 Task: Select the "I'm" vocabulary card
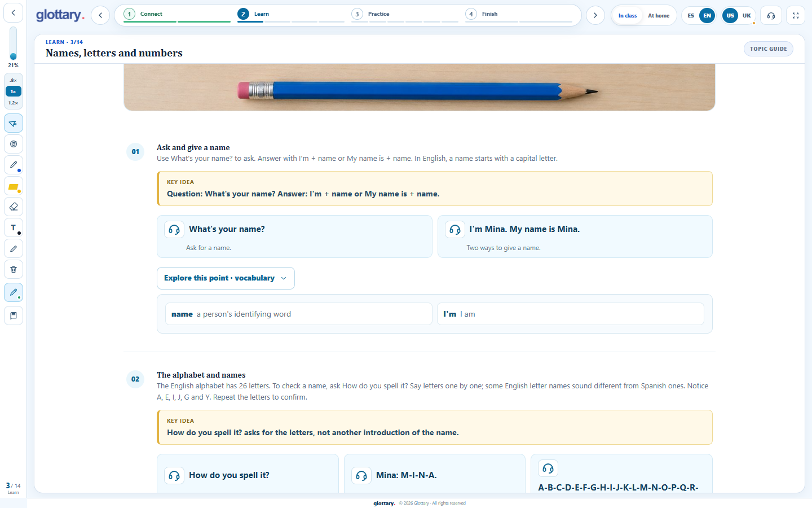[x=571, y=314]
